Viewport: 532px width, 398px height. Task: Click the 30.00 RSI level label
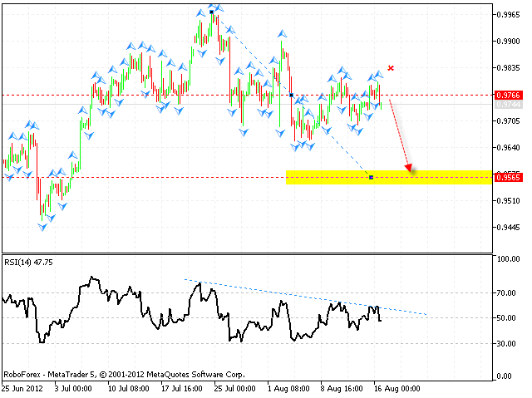(507, 343)
